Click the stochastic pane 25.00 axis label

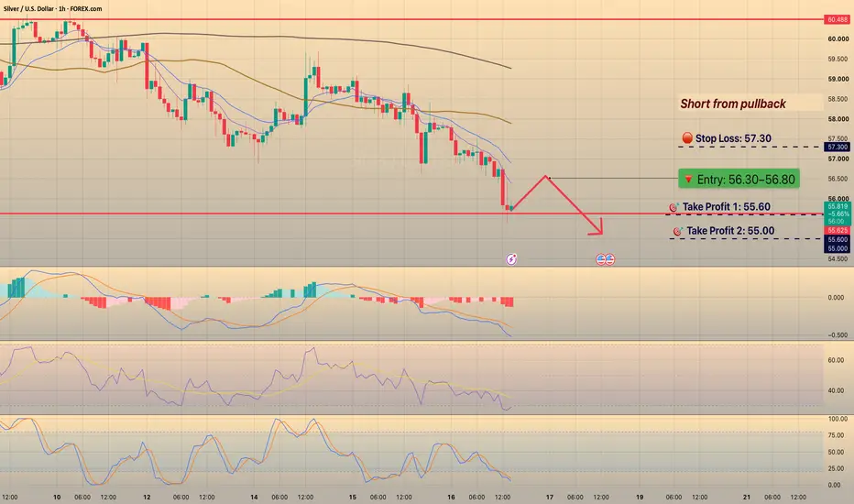coord(836,468)
